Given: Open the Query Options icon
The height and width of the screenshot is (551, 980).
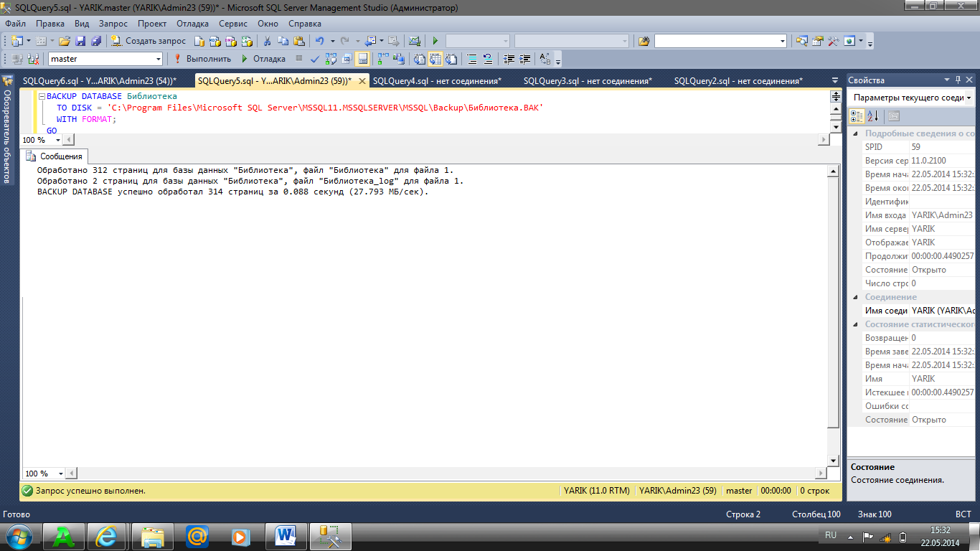Looking at the screenshot, I should point(347,59).
